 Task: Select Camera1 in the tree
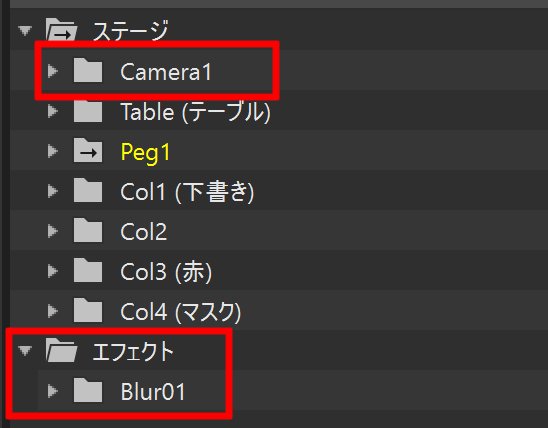click(x=166, y=72)
